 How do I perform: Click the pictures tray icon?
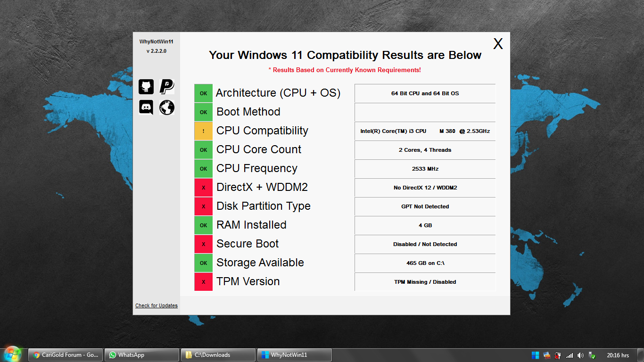(547, 355)
